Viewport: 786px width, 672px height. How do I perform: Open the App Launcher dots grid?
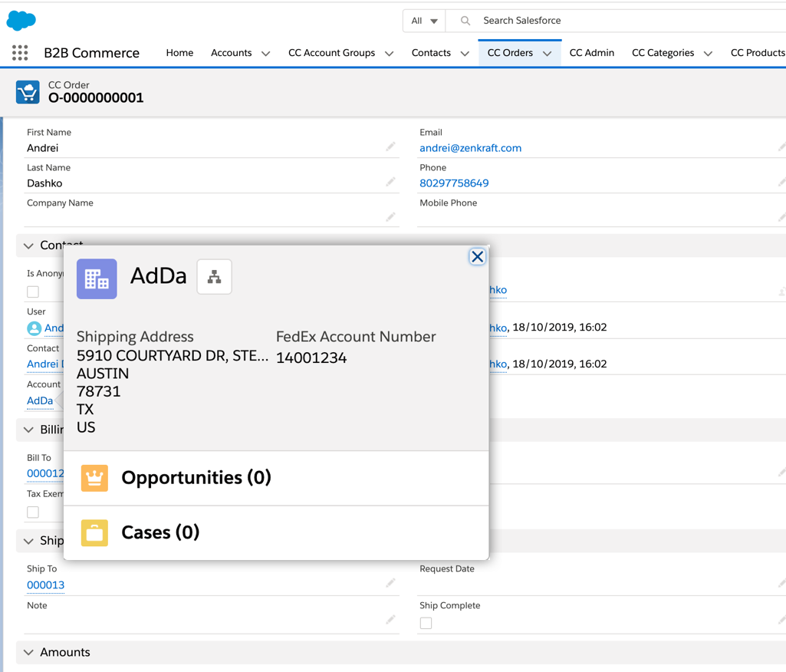[x=20, y=53]
